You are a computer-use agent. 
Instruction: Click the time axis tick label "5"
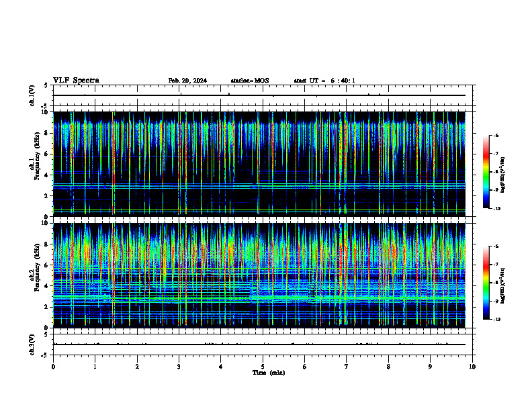[x=263, y=367]
